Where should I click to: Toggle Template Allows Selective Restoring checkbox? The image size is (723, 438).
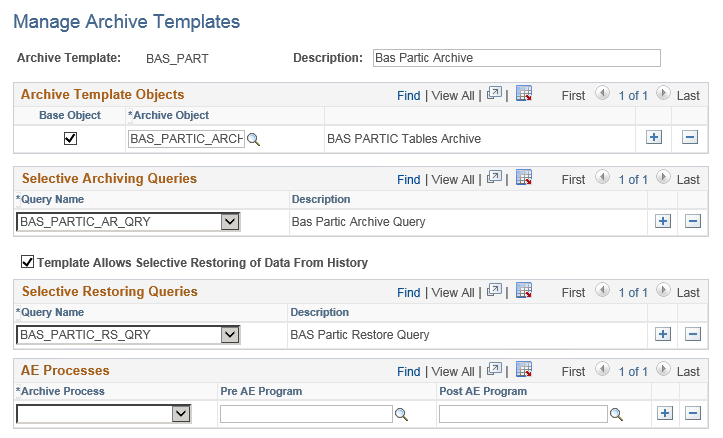click(28, 263)
